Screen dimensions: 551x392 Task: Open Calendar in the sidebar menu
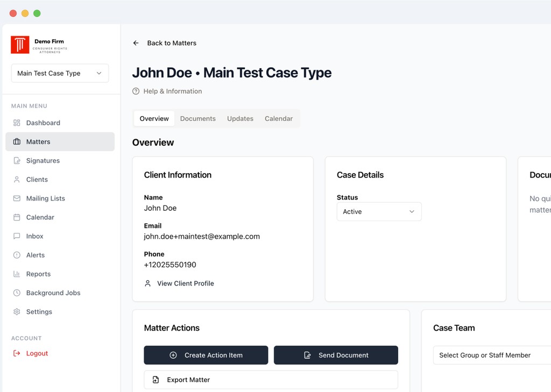(60, 217)
